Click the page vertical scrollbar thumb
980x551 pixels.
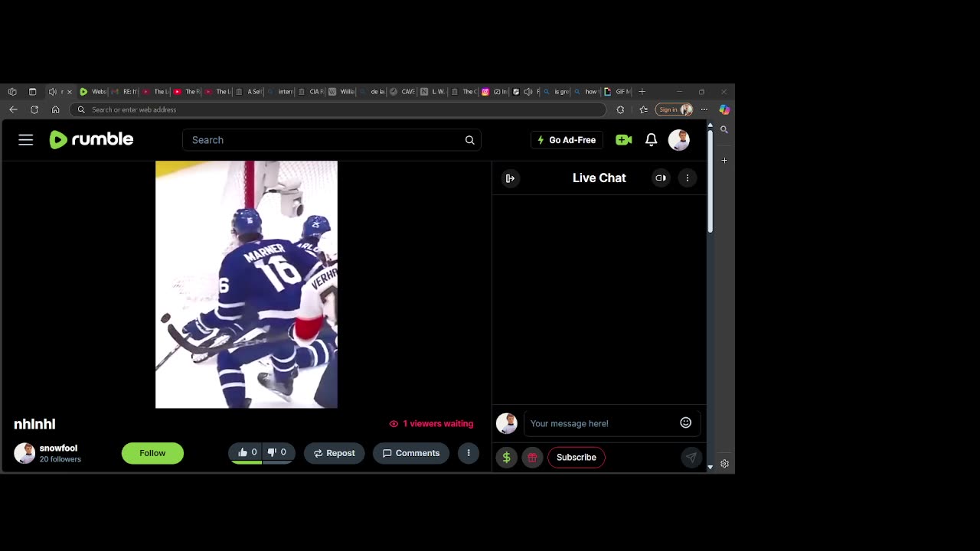(x=710, y=181)
